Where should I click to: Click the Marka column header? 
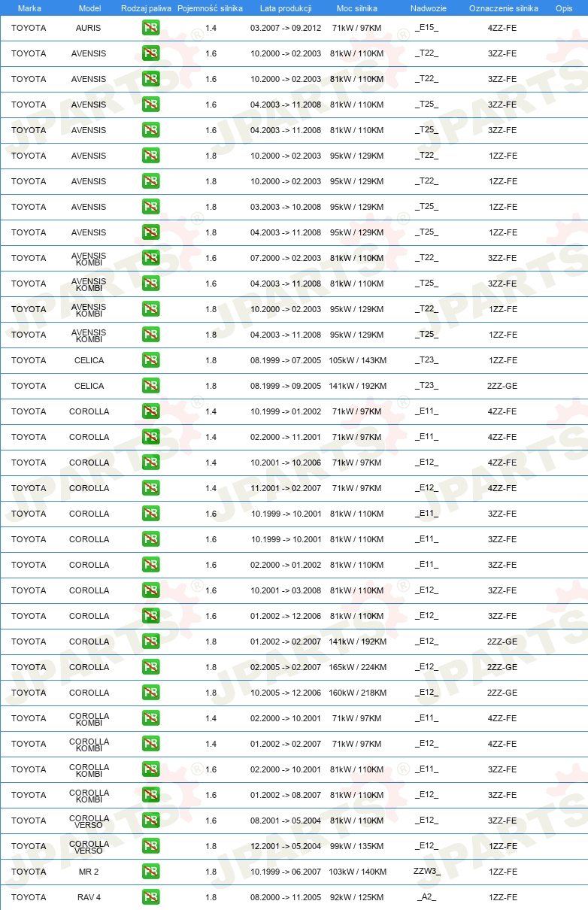click(29, 8)
